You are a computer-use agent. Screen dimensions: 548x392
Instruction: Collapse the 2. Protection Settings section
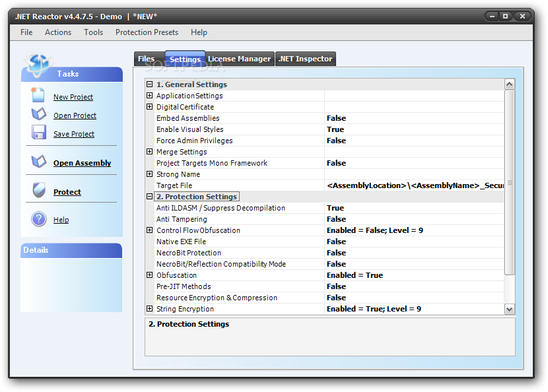tap(150, 197)
